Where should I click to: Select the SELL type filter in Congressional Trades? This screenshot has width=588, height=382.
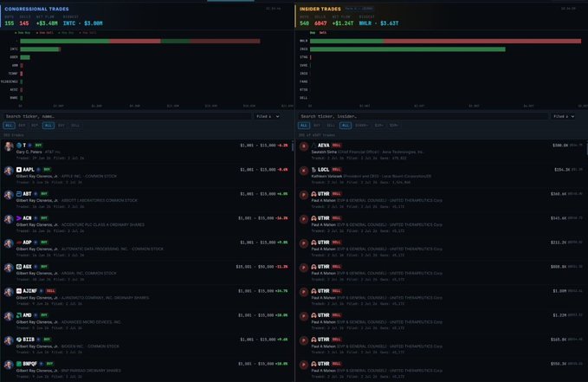coord(75,126)
